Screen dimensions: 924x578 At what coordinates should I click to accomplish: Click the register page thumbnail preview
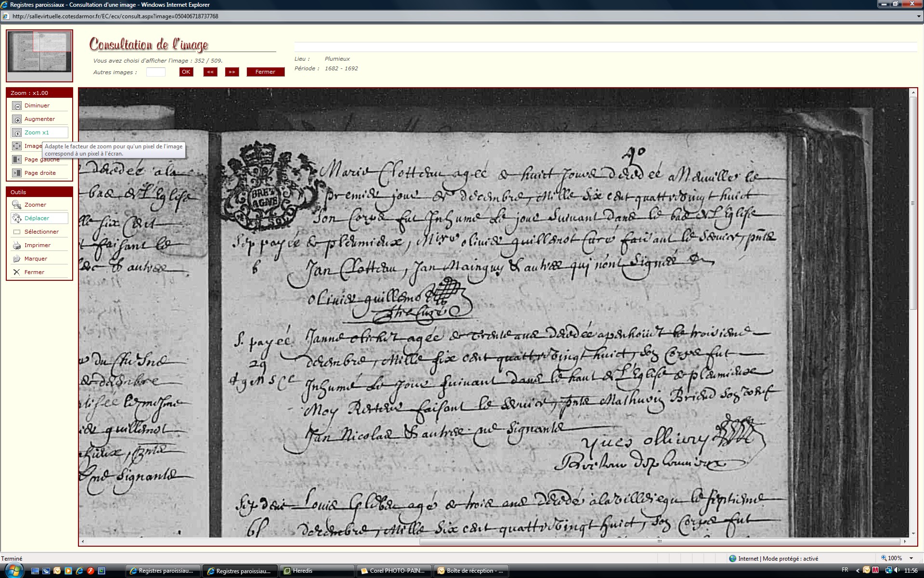click(x=39, y=52)
